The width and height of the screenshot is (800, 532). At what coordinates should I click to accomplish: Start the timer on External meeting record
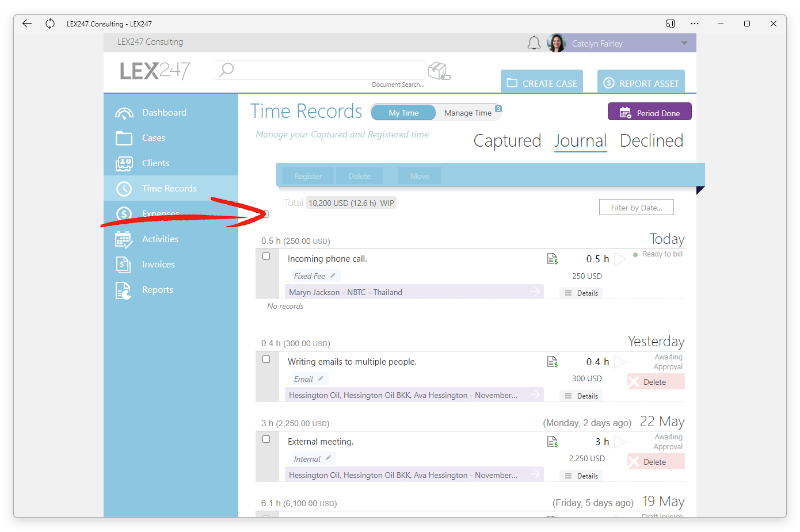coord(620,442)
